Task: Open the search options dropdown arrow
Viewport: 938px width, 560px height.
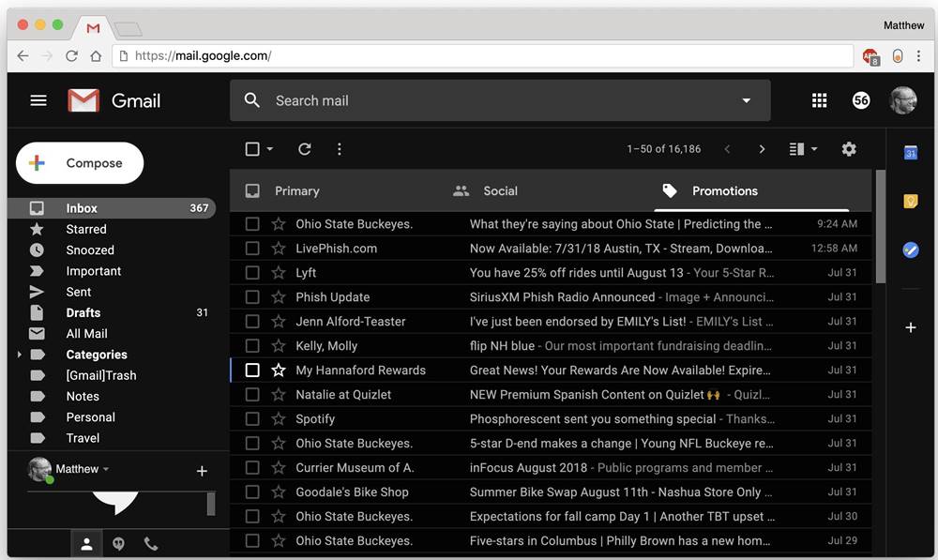Action: click(746, 100)
